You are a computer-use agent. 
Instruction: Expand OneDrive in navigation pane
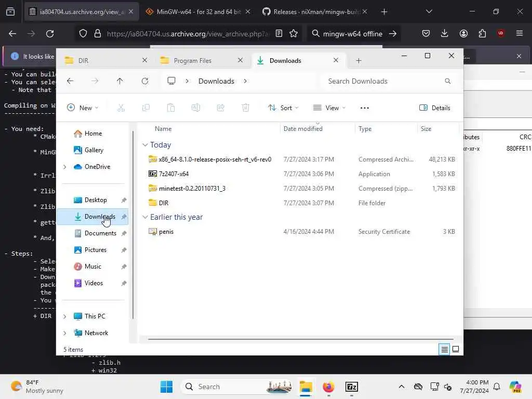[65, 167]
